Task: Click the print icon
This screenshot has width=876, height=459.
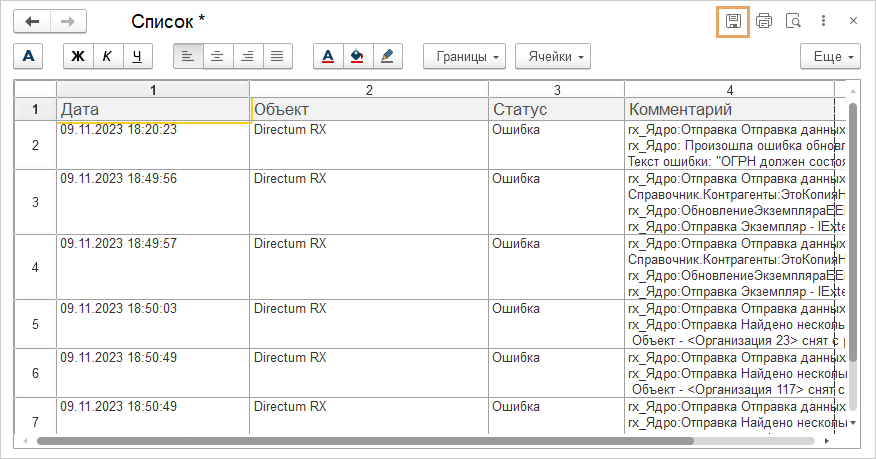Action: coord(764,21)
